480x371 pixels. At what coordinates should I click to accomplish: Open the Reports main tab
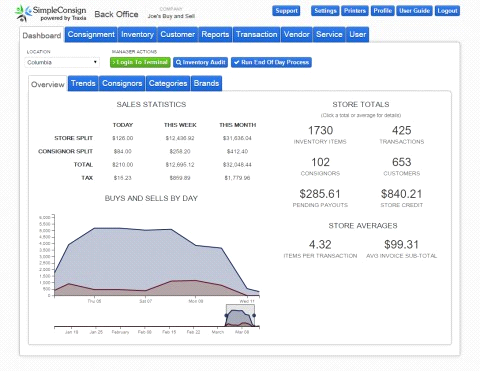[215, 34]
